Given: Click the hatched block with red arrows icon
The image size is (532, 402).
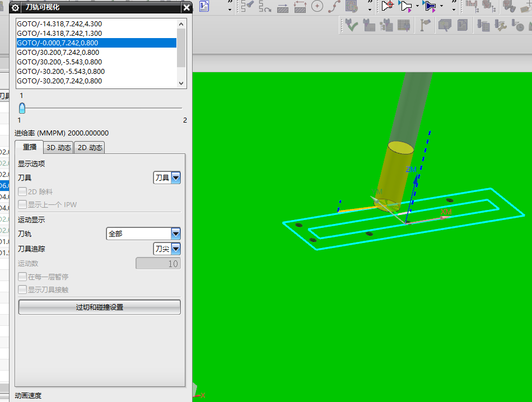Looking at the screenshot, I should 300,7.
